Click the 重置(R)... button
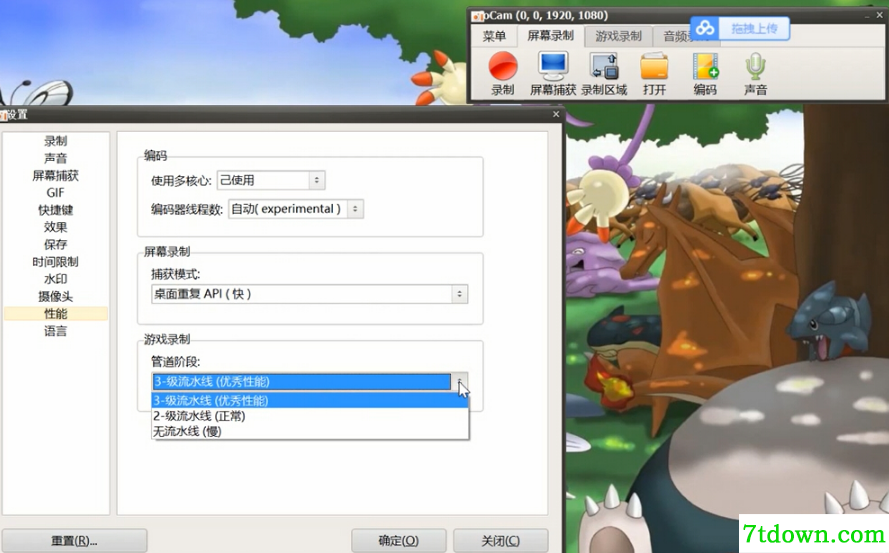 coord(74,541)
